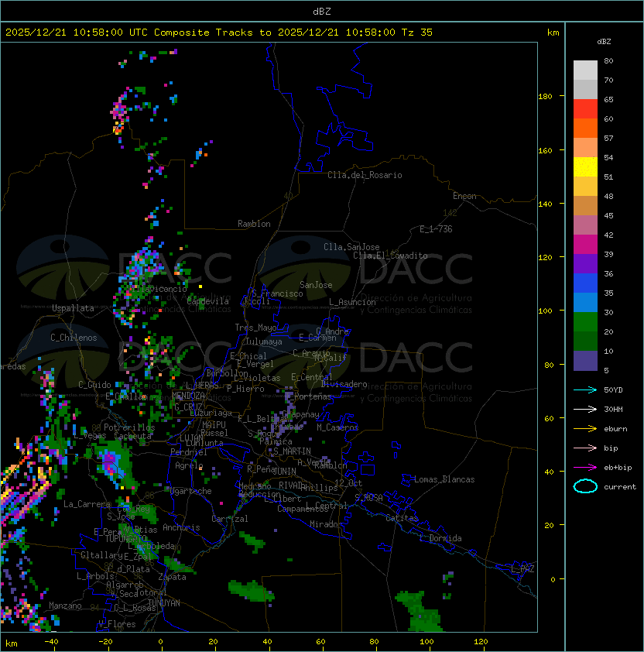Viewport: 644px width, 652px height.
Task: Click the Manzano place label
Action: click(x=65, y=606)
